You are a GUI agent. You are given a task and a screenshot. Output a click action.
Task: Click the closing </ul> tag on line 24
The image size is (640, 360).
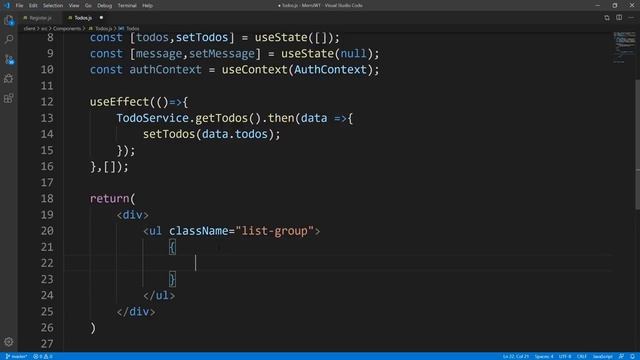click(x=159, y=296)
